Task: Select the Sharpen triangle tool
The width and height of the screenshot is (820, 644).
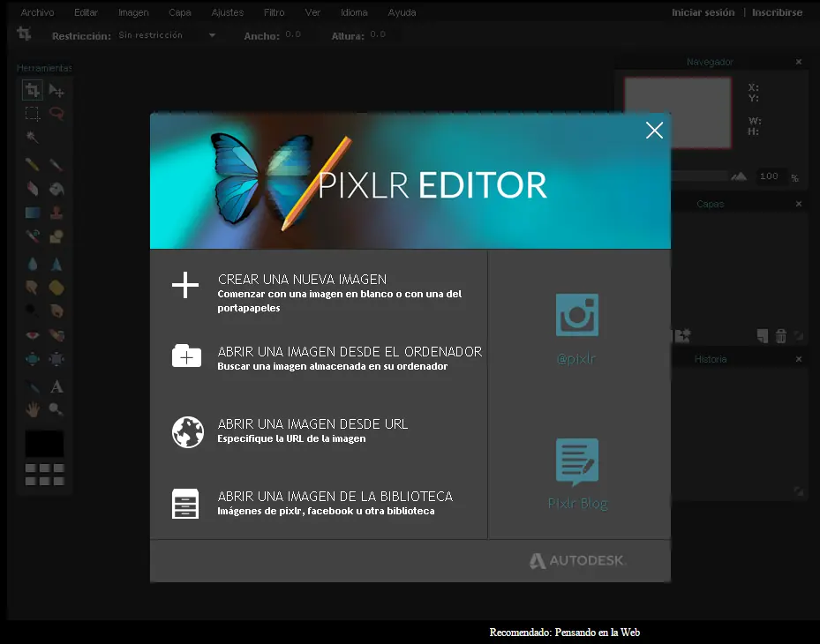Action: pyautogui.click(x=56, y=264)
